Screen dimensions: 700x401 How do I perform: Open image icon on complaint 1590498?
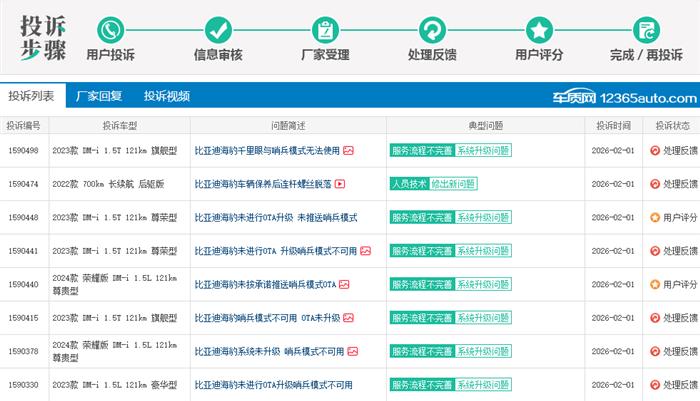tap(348, 150)
